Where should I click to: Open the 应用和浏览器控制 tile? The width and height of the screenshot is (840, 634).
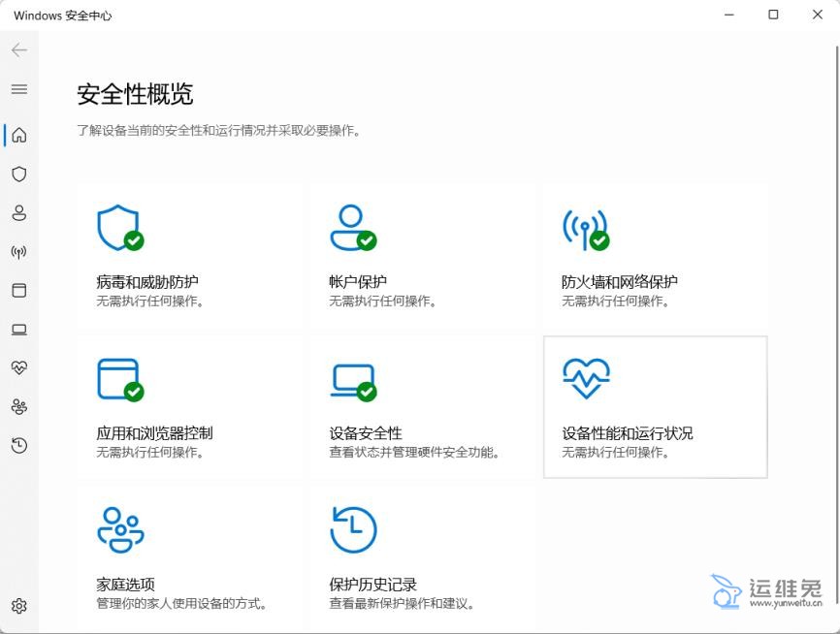coord(189,407)
